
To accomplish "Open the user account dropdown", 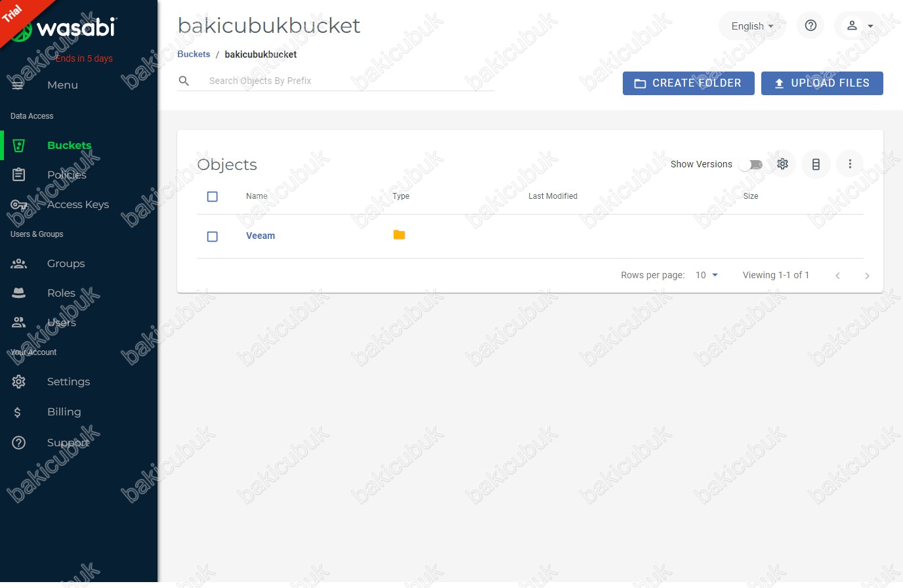I will (859, 26).
